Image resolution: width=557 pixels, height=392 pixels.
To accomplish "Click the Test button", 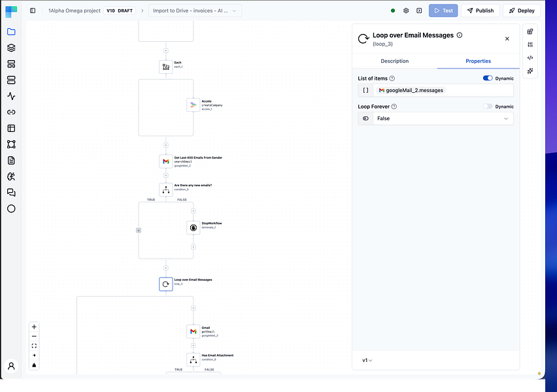I will click(443, 10).
